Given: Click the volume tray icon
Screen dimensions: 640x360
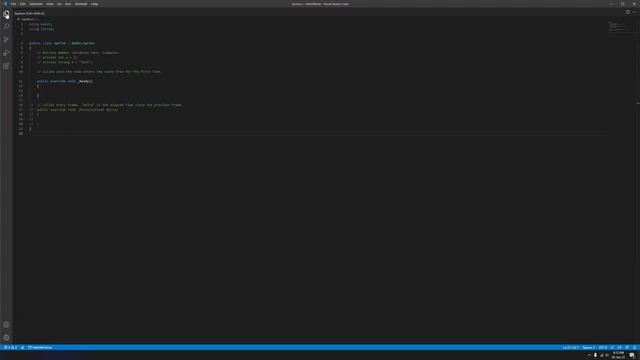Looking at the screenshot, I should [607, 356].
